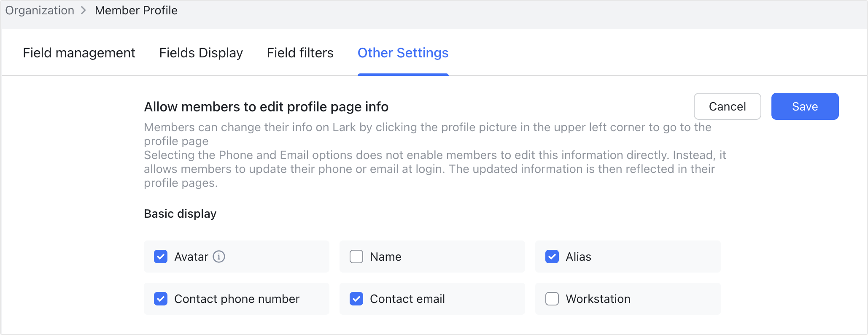This screenshot has width=868, height=335.
Task: Select the Workstation option card
Action: tap(627, 299)
